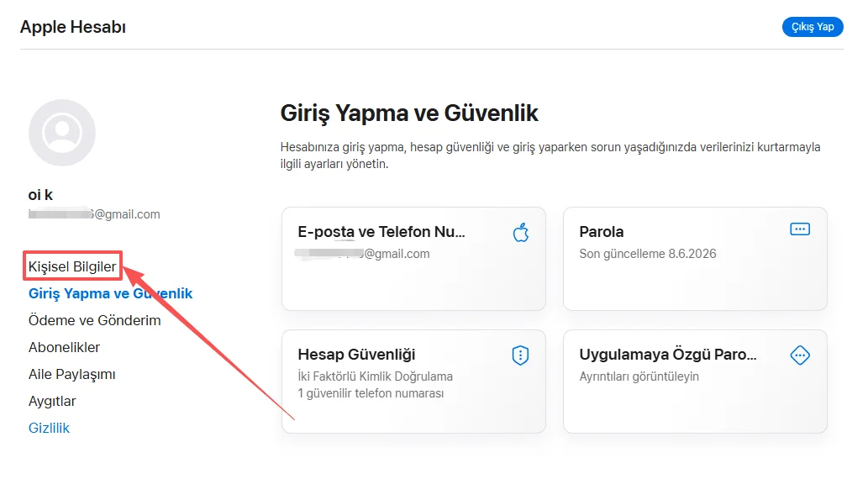The image size is (868, 479).
Task: Click the Ayrıntıları görüntüleyin text
Action: click(x=639, y=376)
